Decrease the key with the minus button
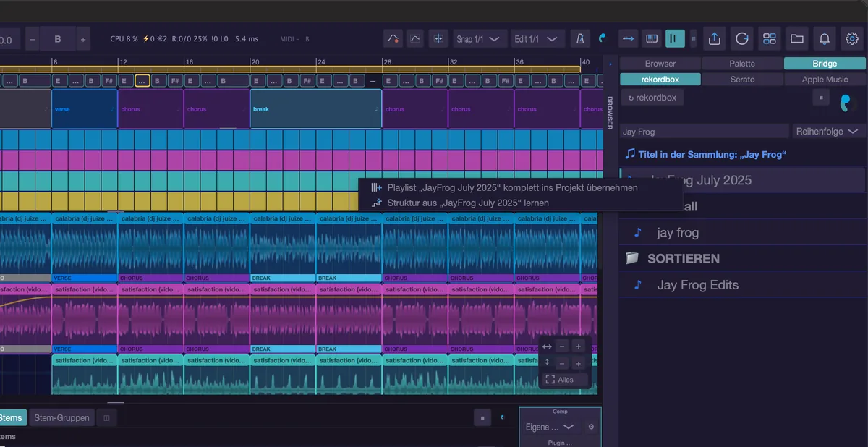 click(x=33, y=40)
